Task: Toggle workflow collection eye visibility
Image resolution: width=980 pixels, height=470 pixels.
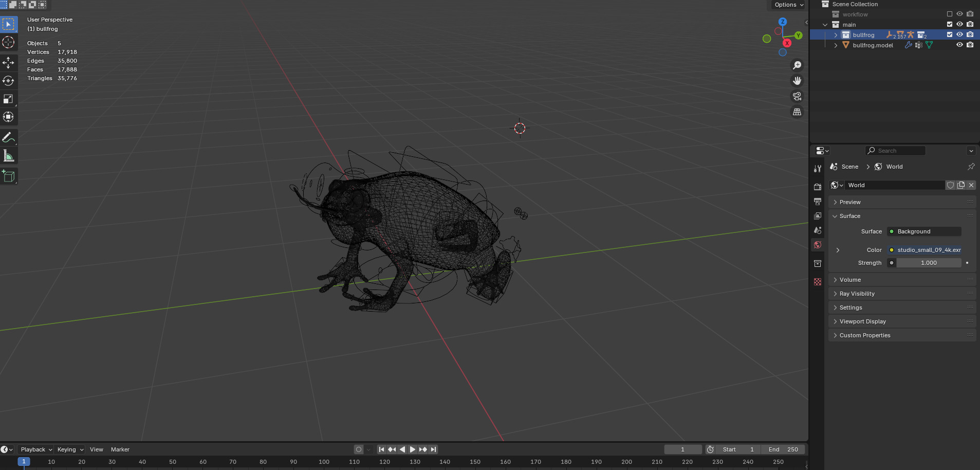Action: (959, 14)
